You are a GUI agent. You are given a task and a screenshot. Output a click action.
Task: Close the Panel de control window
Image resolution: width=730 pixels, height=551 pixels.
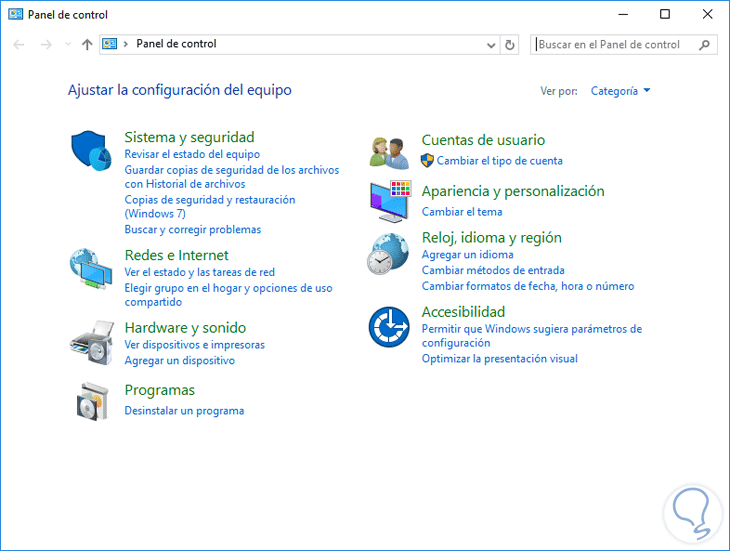[707, 14]
